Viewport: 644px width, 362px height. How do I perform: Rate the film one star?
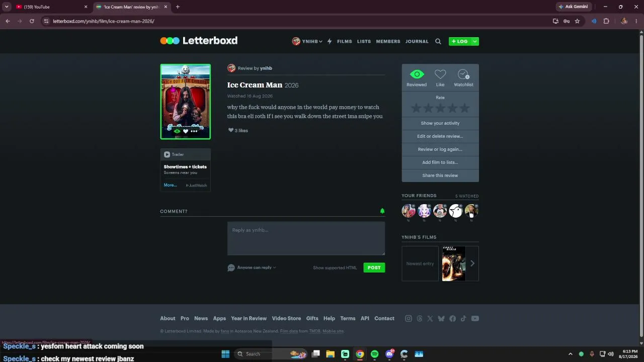pos(416,108)
